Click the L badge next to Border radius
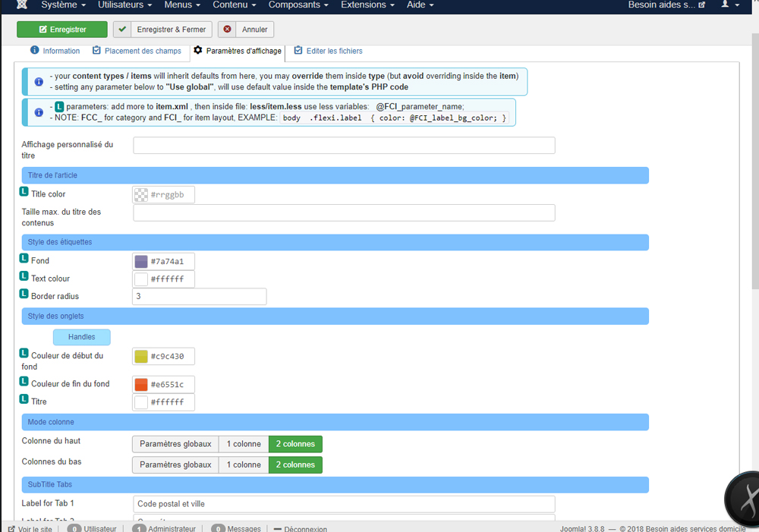 [x=24, y=294]
